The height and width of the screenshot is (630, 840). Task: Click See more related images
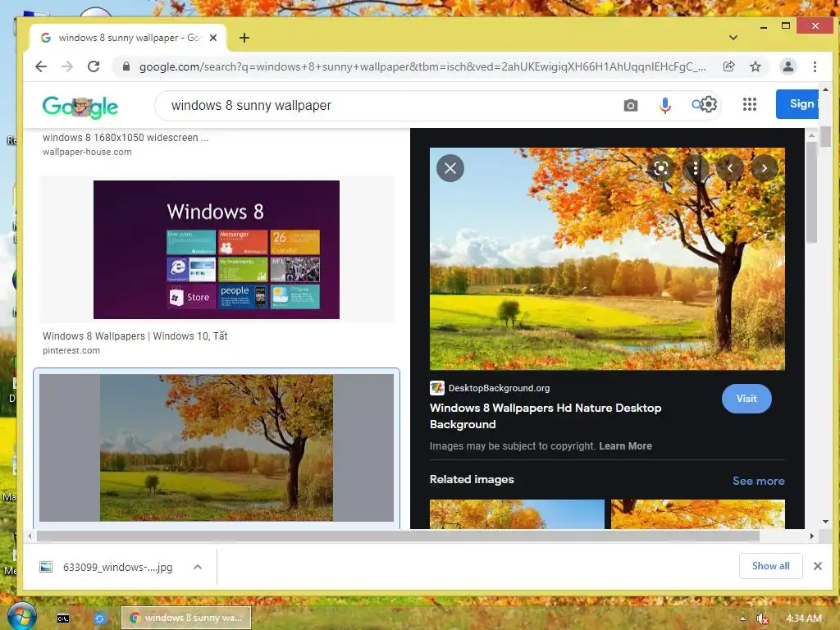[759, 481]
